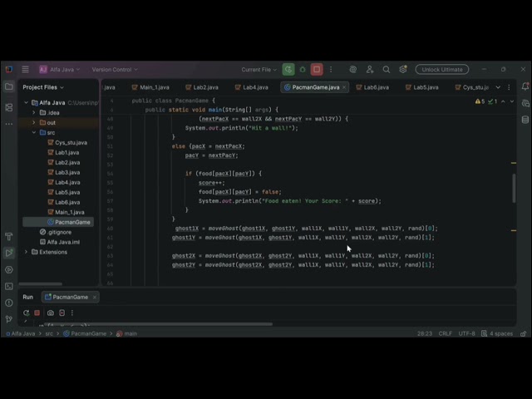Click UTF-8 encoding in status bar
This screenshot has height=399, width=532.
(x=466, y=334)
